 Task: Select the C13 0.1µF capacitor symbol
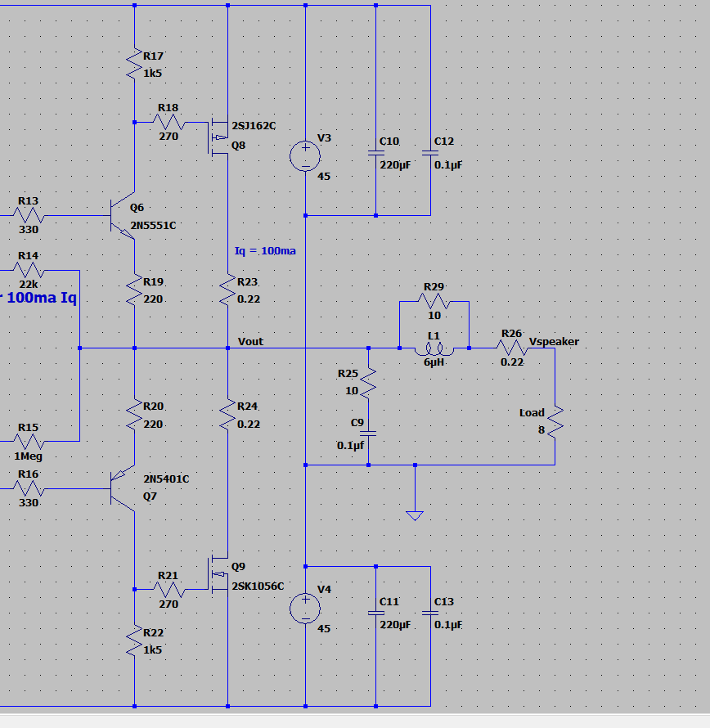(430, 613)
